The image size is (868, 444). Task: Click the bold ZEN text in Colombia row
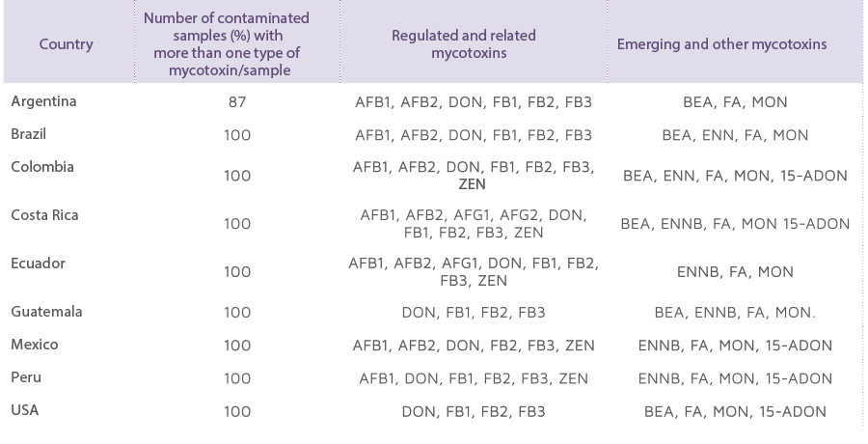pyautogui.click(x=473, y=184)
